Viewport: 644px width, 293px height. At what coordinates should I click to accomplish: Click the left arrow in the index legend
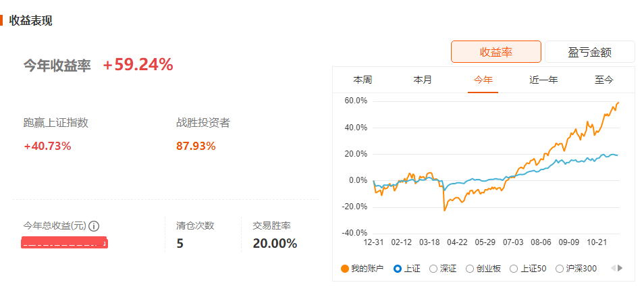click(612, 268)
